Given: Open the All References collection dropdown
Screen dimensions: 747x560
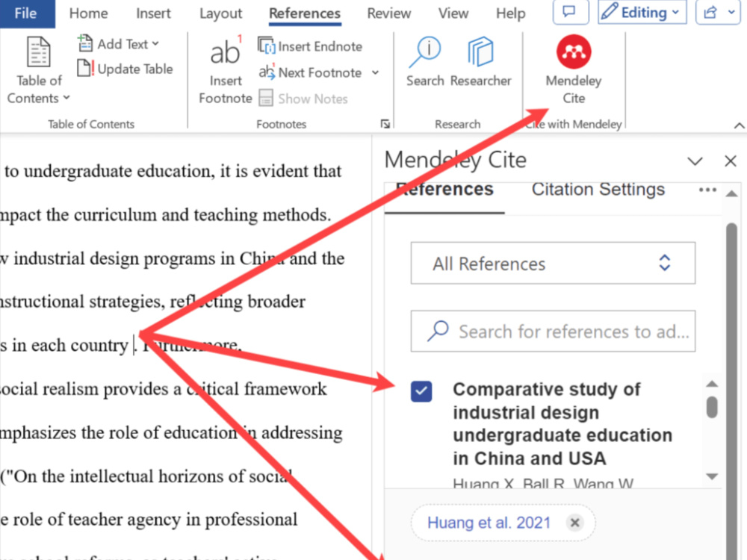Looking at the screenshot, I should (553, 264).
